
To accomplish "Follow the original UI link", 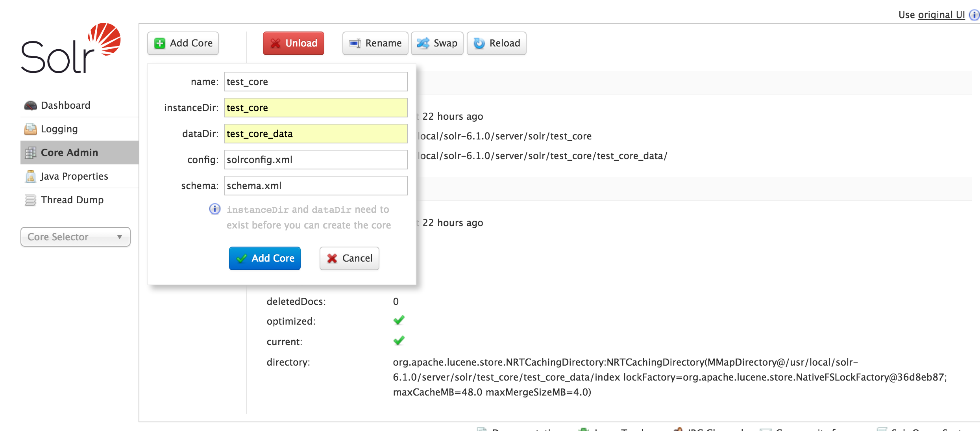I will coord(941,15).
